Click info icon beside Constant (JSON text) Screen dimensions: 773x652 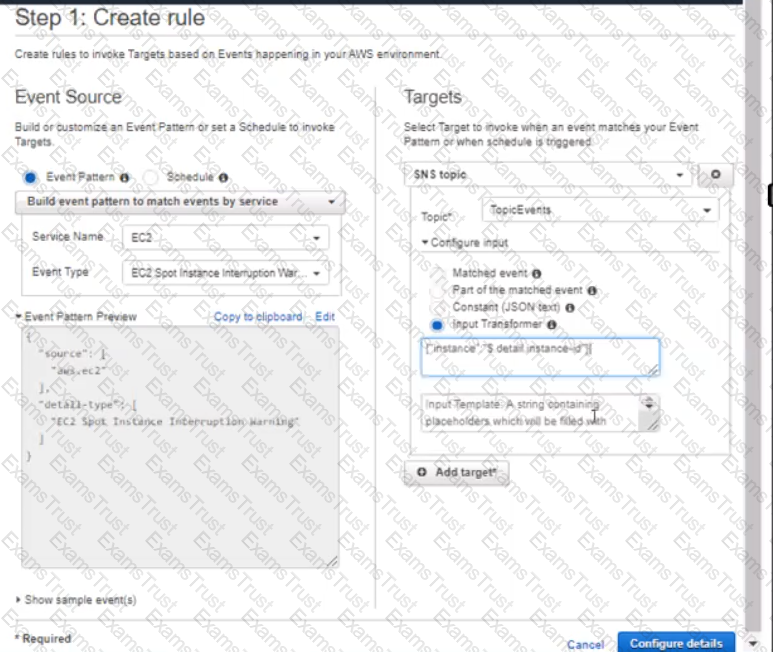pos(570,308)
